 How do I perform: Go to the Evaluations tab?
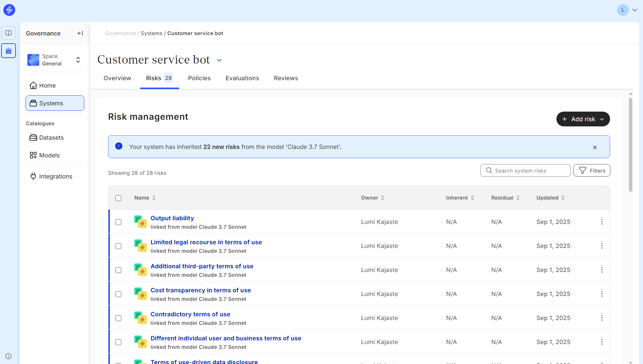[242, 78]
